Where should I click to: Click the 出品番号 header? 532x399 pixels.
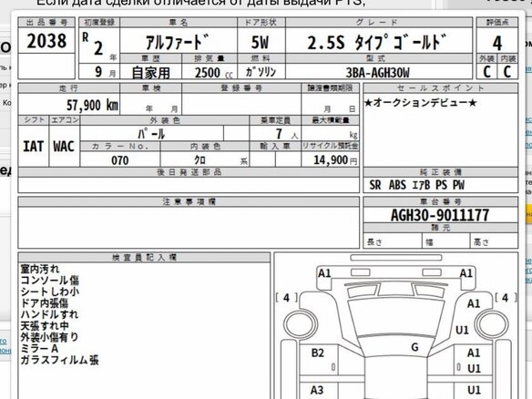pos(46,23)
